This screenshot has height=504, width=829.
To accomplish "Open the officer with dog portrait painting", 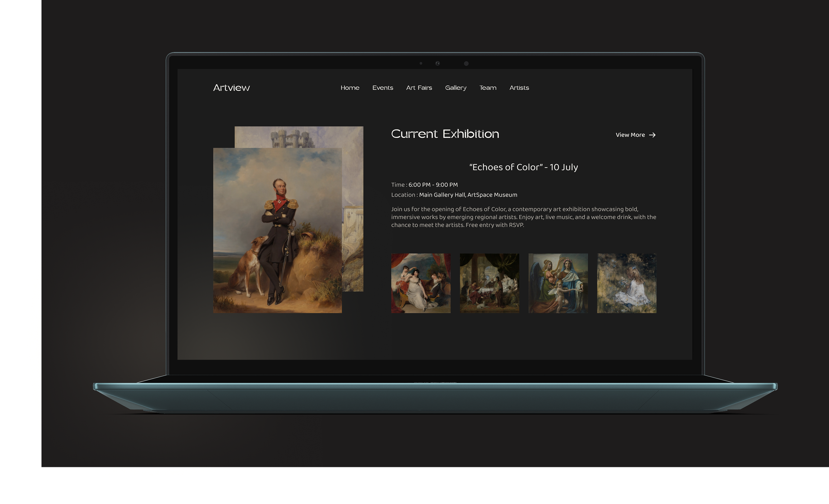I will pos(277,230).
